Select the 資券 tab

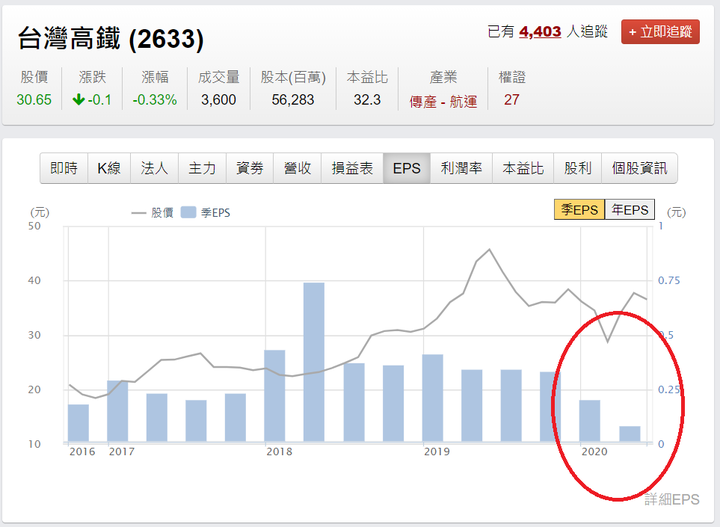250,168
